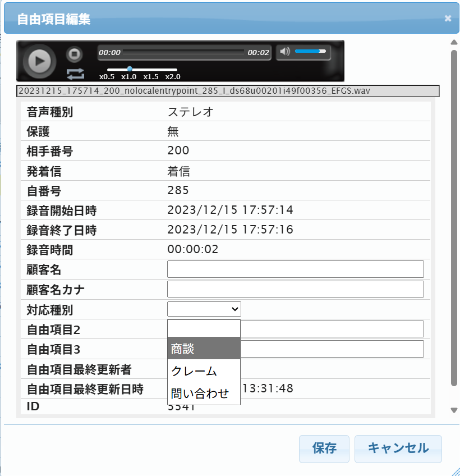This screenshot has width=460, height=476.
Task: Pick 問い合わせ from the dropdown options
Action: [204, 393]
